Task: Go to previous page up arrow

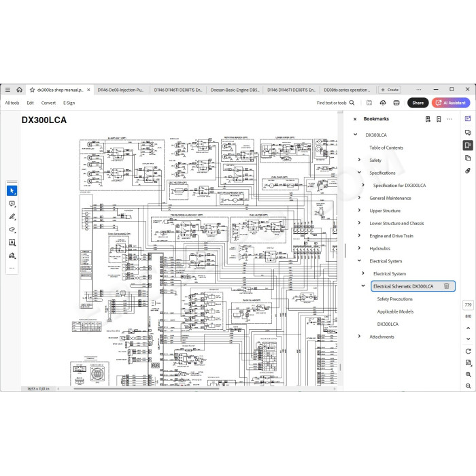Action: coord(468,328)
